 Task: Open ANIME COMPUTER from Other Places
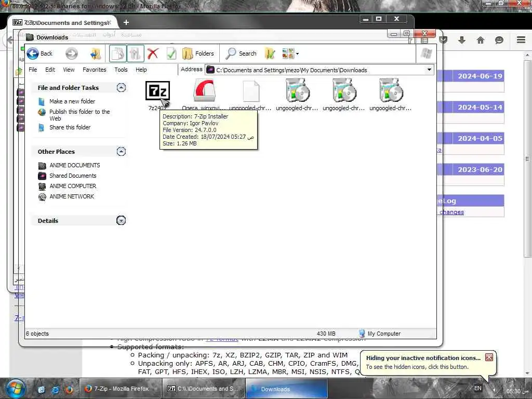(x=73, y=187)
